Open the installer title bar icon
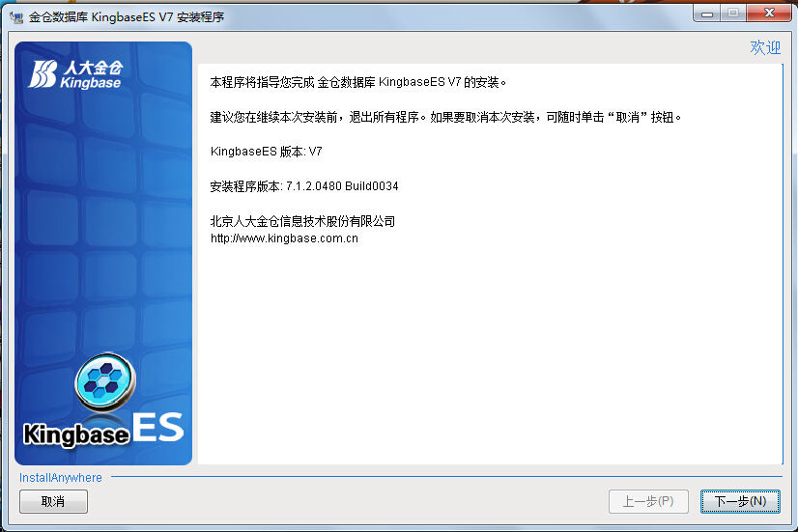This screenshot has width=798, height=532. click(16, 17)
